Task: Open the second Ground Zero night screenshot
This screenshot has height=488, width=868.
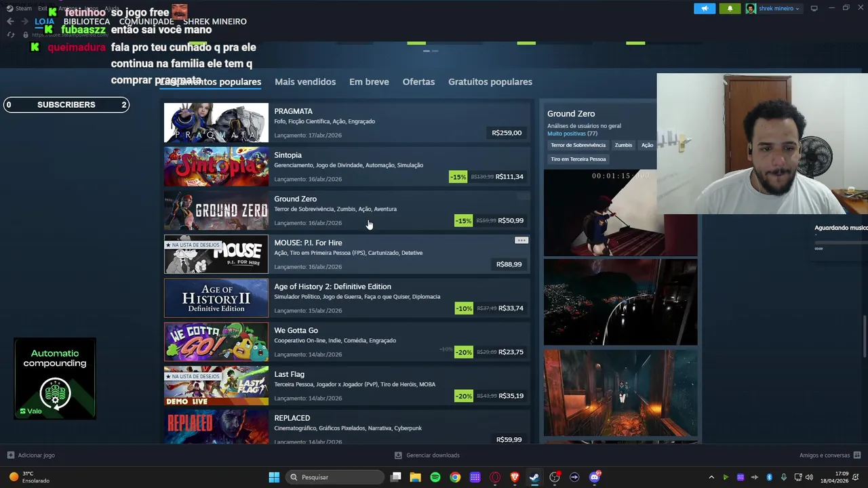Action: (620, 302)
